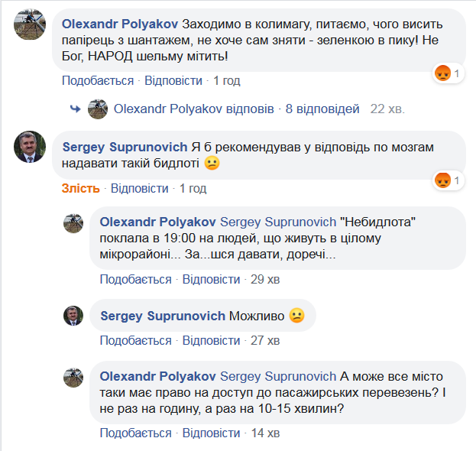The height and width of the screenshot is (451, 476).
Task: Click the angry reaction icon on top comment
Action: point(442,74)
